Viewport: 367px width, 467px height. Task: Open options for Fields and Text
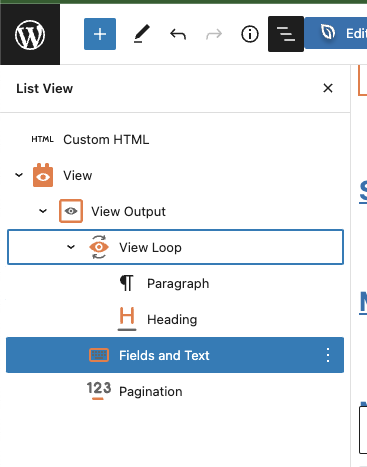[328, 355]
